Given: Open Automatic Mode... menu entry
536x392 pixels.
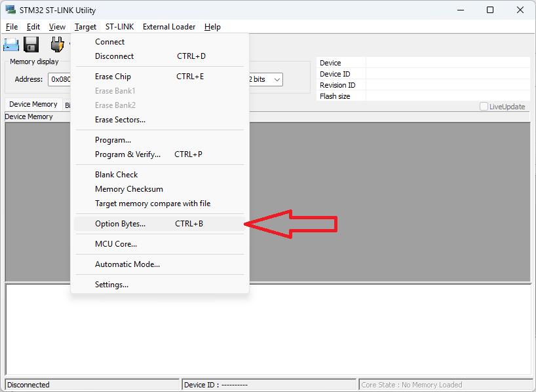Looking at the screenshot, I should [160, 264].
